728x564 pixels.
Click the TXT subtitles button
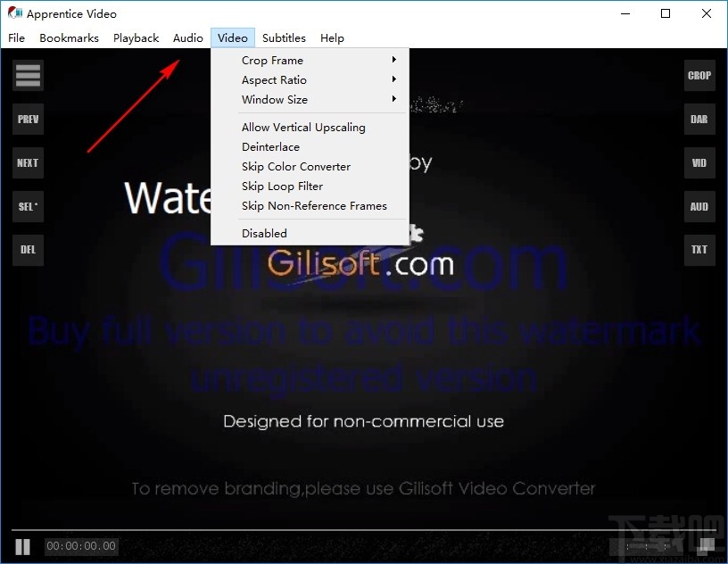[x=699, y=250]
